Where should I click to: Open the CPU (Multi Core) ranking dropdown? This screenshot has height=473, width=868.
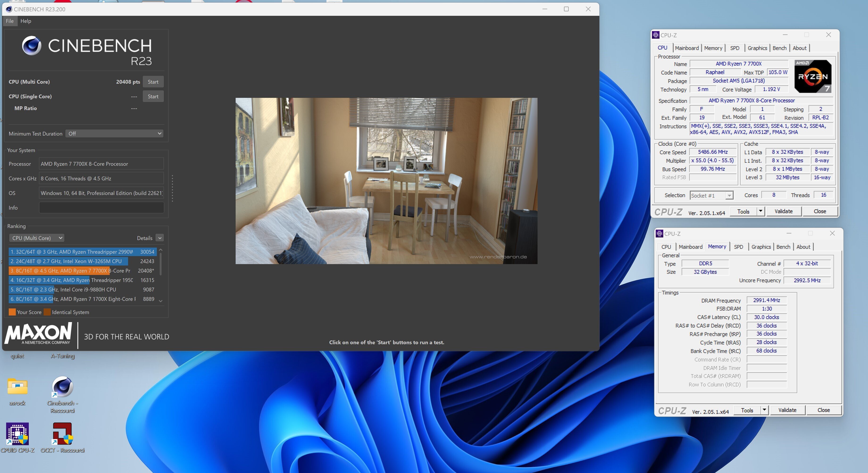(37, 238)
